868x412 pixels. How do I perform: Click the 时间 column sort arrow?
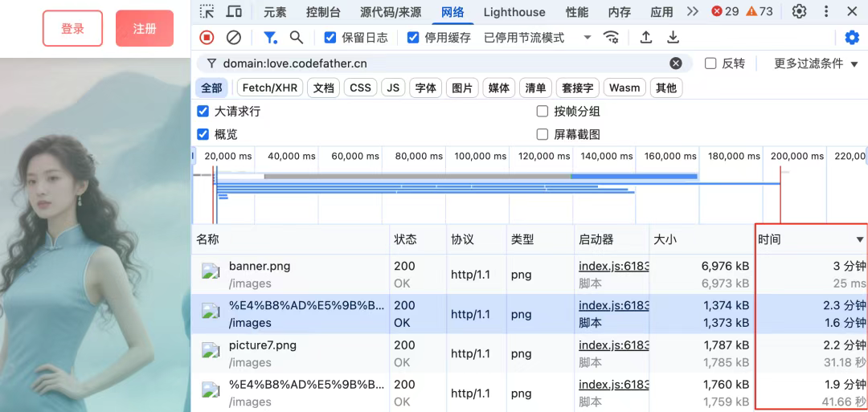[860, 239]
